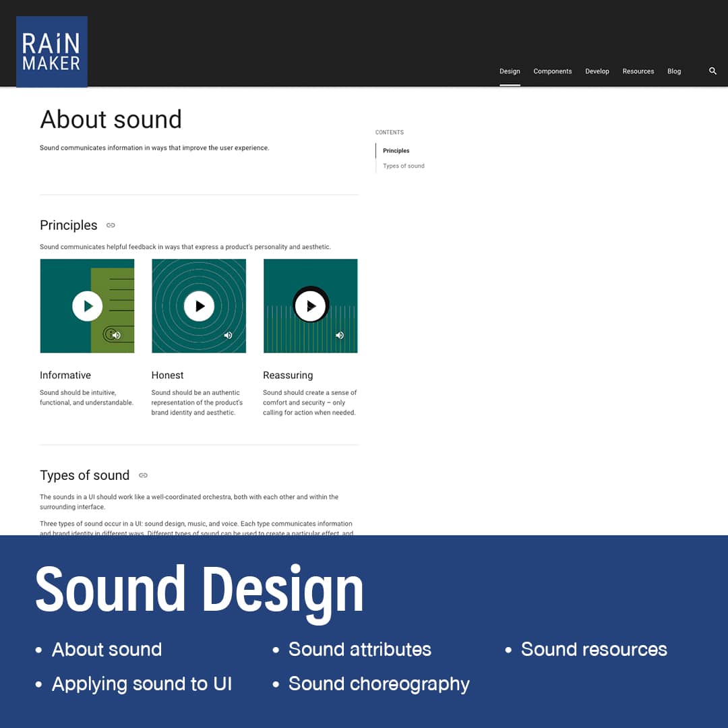Click the search magnifier icon
728x728 pixels.
coord(712,71)
